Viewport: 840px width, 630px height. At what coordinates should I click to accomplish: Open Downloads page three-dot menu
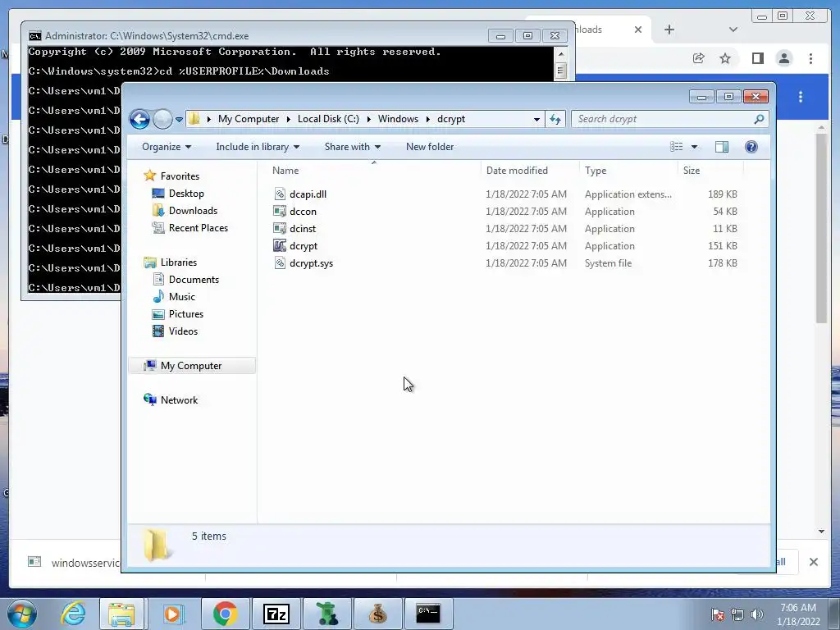point(801,97)
